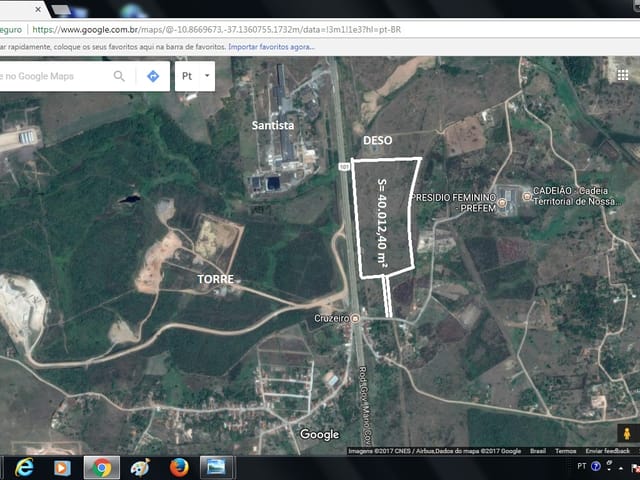Image resolution: width=640 pixels, height=480 pixels.
Task: Show hidden tray icons arrow
Action: [x=621, y=468]
